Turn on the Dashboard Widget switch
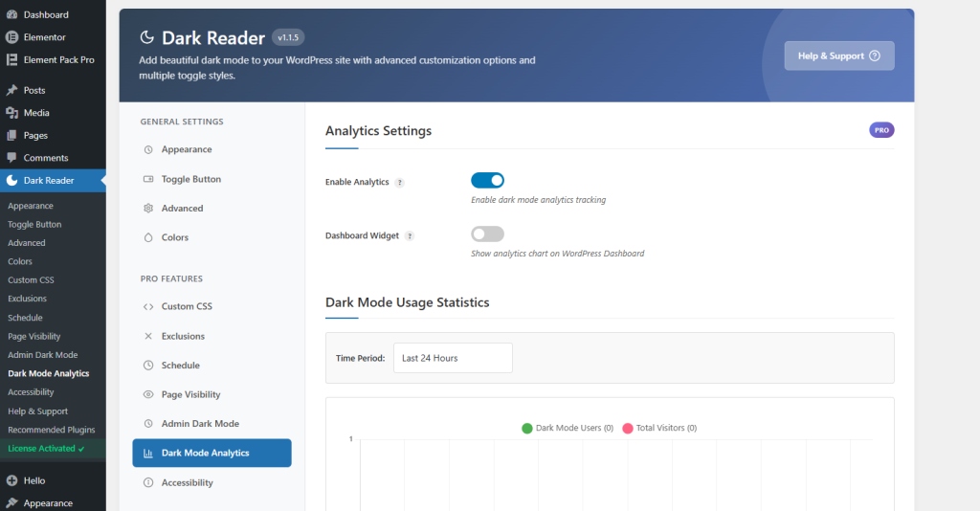980x511 pixels. (x=487, y=234)
